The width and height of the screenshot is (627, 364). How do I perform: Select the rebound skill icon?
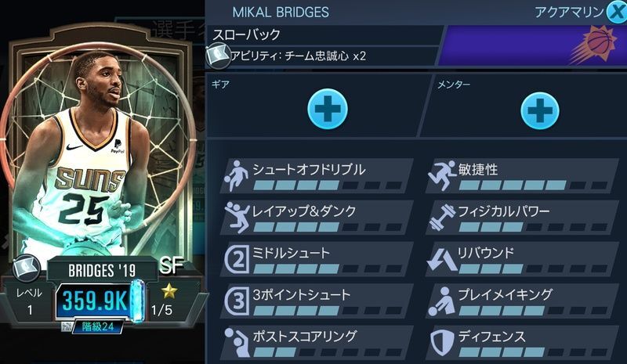pos(442,260)
